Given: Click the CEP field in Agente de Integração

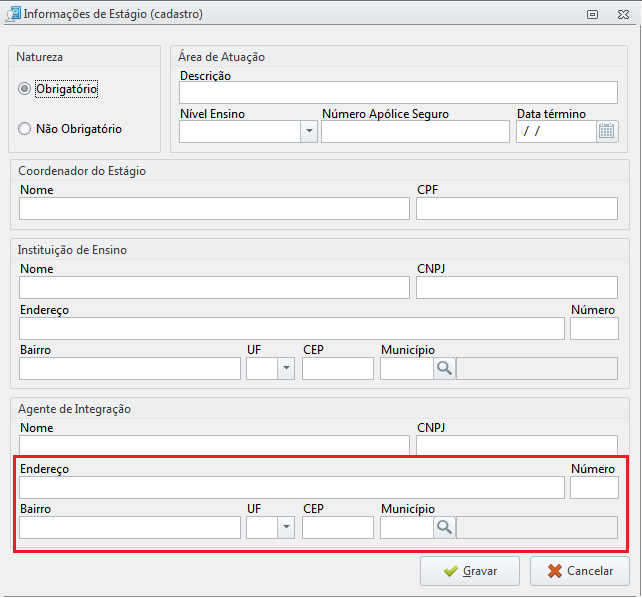Looking at the screenshot, I should pyautogui.click(x=338, y=527).
